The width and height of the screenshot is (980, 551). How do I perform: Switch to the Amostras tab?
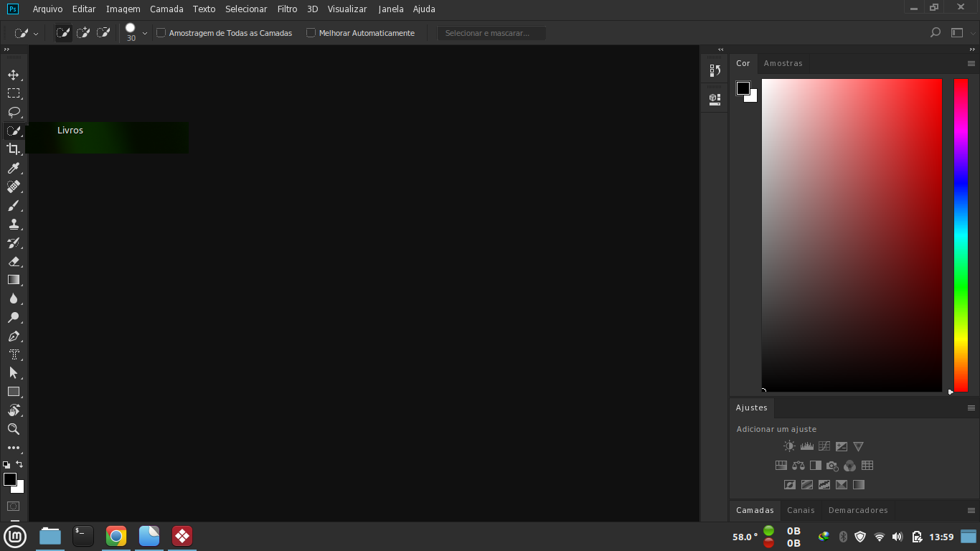tap(783, 63)
